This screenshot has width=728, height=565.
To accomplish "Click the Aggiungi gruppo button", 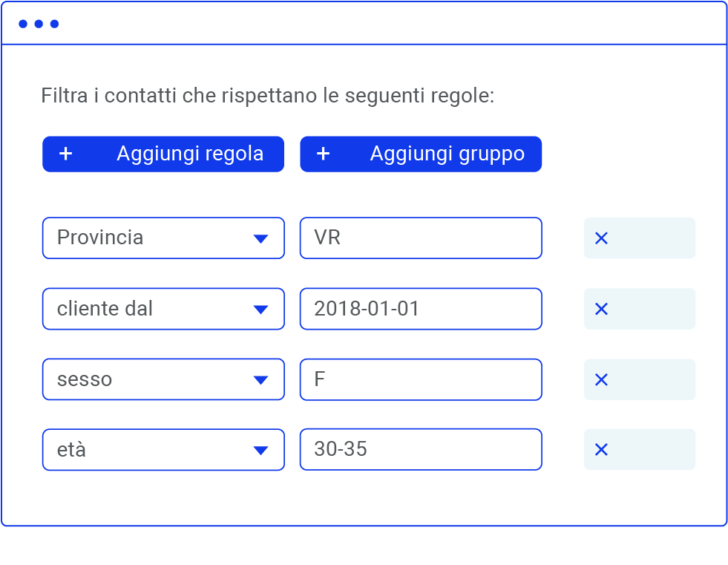I will (x=421, y=154).
